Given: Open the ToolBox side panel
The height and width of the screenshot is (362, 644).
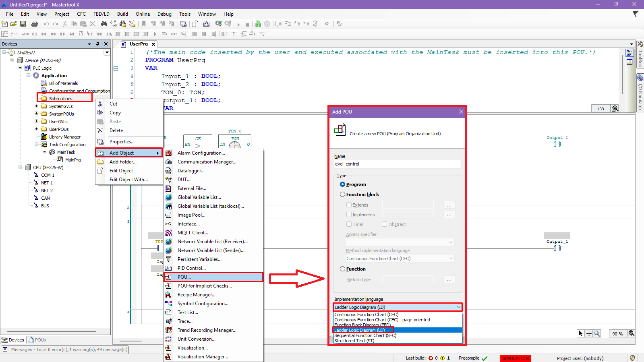Looking at the screenshot, I should point(640,54).
